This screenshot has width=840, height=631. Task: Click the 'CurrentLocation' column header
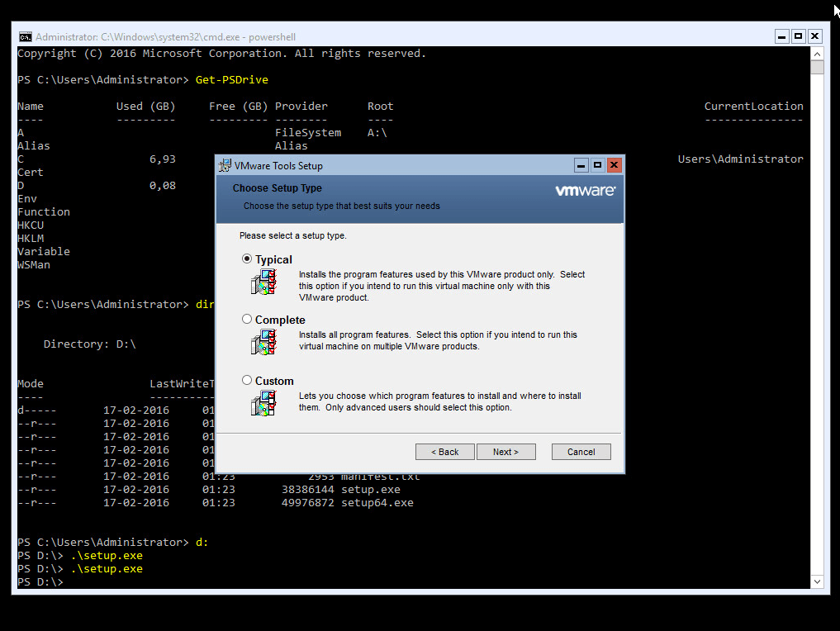[754, 106]
